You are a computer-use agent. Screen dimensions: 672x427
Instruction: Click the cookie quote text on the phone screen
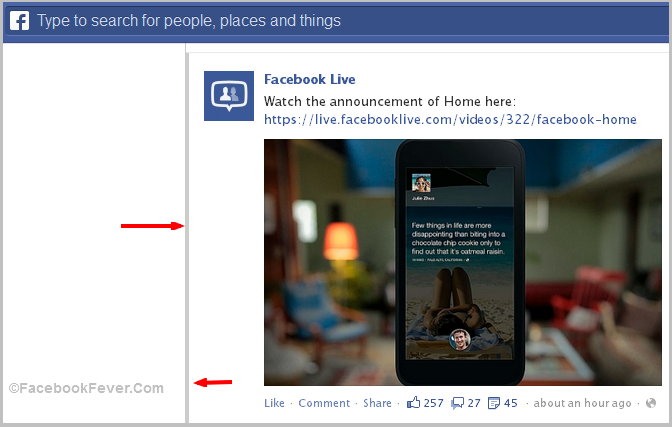tap(458, 238)
